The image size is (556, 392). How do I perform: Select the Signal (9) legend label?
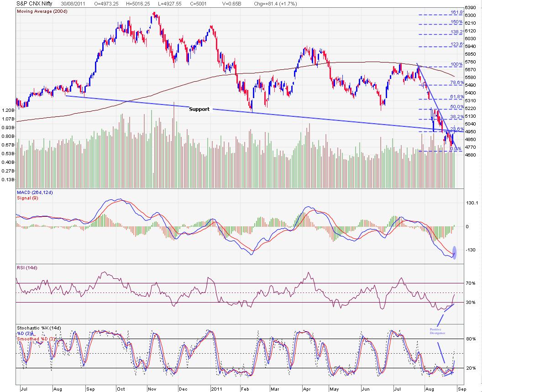pyautogui.click(x=27, y=198)
